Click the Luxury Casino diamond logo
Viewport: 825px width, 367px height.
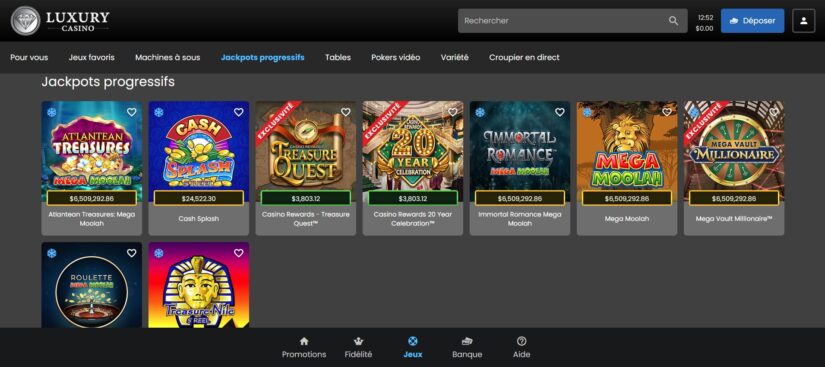point(25,21)
